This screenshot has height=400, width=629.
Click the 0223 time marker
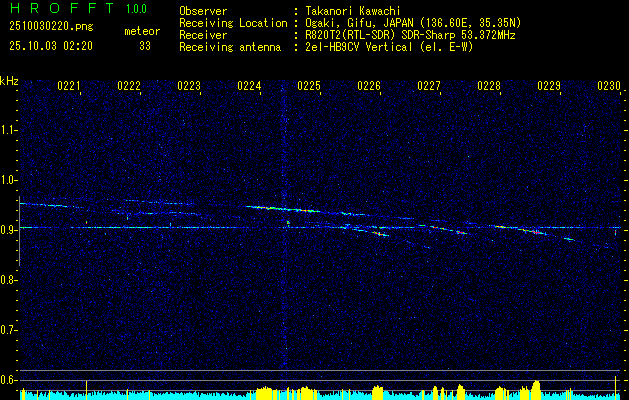pyautogui.click(x=189, y=86)
